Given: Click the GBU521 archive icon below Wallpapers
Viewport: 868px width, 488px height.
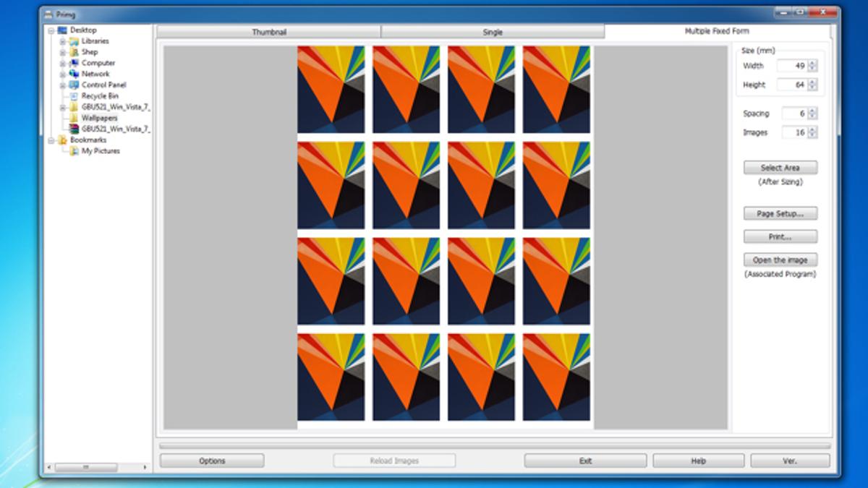Looking at the screenshot, I should 74,129.
